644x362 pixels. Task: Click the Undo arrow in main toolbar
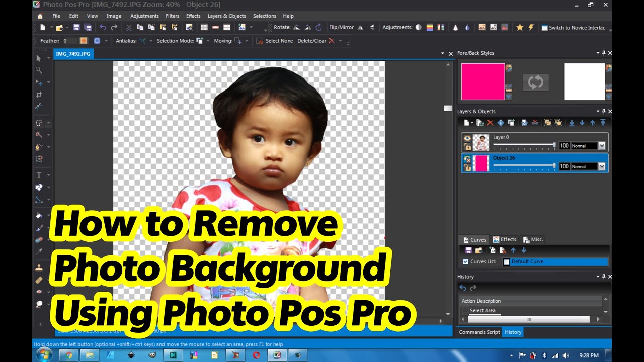[103, 28]
